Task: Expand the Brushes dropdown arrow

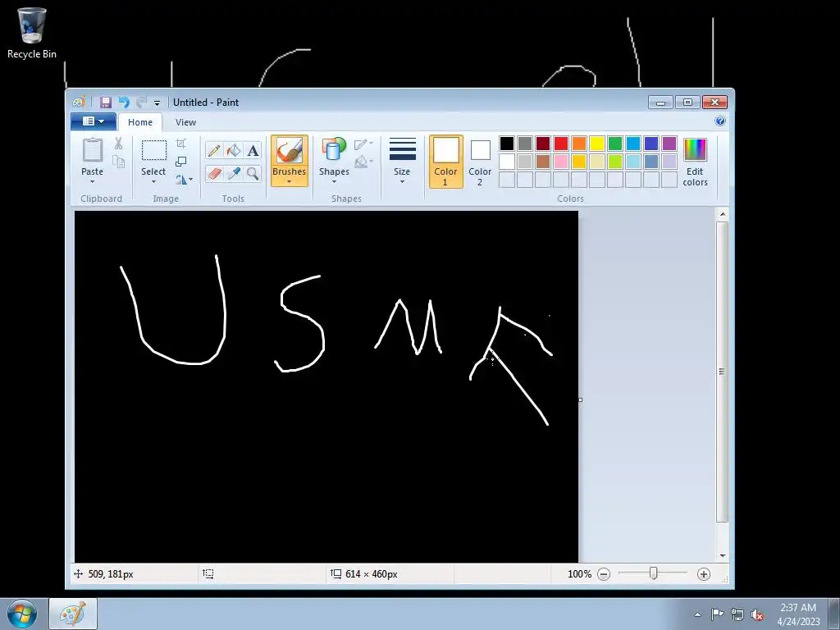Action: [290, 182]
